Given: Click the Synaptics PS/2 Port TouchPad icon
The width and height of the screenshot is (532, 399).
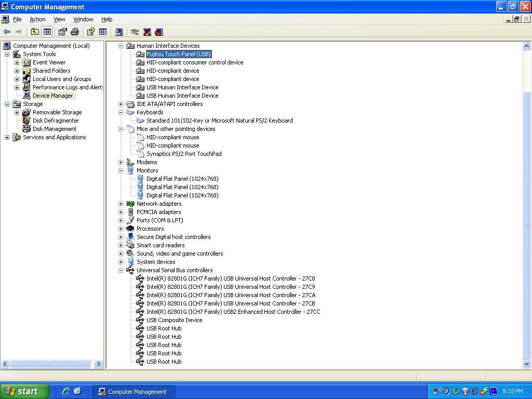Looking at the screenshot, I should pos(140,154).
